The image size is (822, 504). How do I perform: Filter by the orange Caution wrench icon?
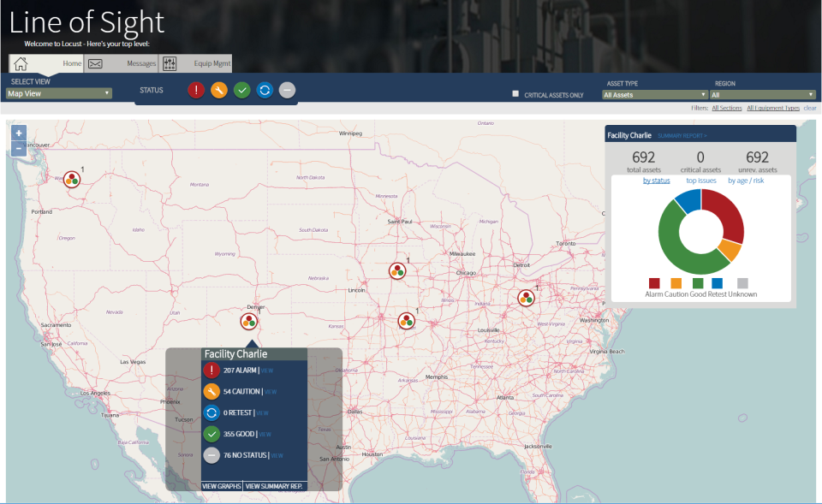pyautogui.click(x=219, y=90)
